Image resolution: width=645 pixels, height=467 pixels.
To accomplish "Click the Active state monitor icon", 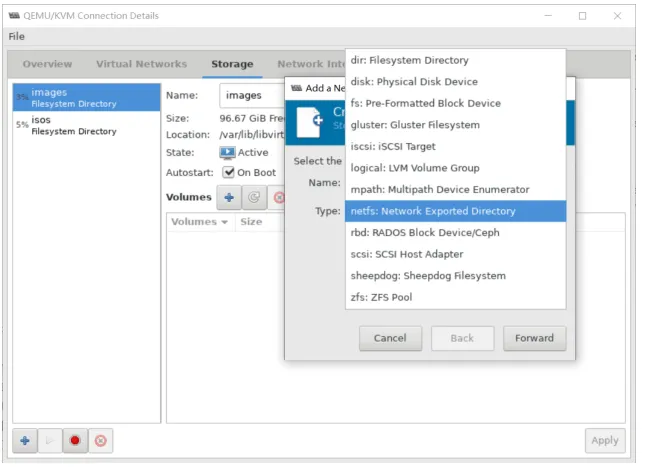I will point(227,153).
